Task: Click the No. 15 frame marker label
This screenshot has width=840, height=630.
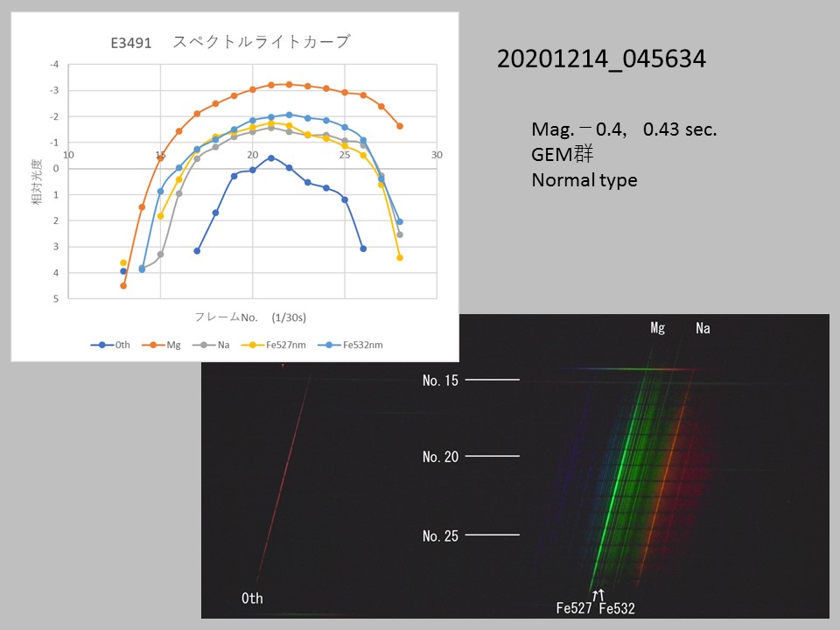Action: pos(440,381)
